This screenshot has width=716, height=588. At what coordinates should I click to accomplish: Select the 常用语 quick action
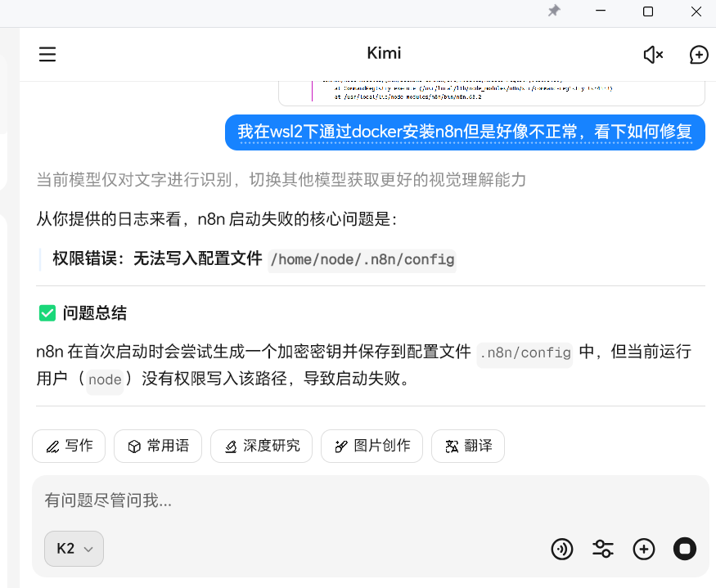[158, 446]
